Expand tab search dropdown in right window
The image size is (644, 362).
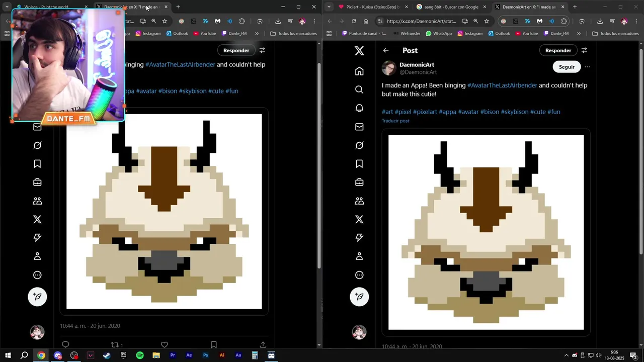point(329,7)
